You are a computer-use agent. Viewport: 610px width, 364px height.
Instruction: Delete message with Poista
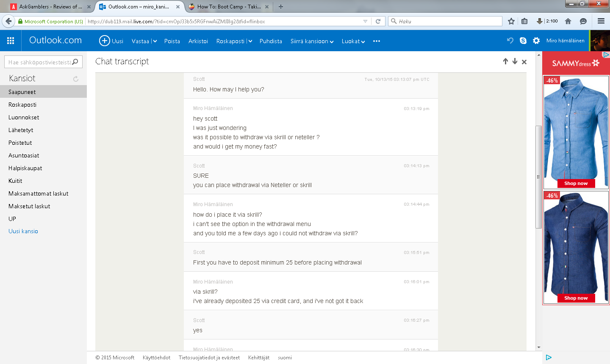tap(172, 41)
